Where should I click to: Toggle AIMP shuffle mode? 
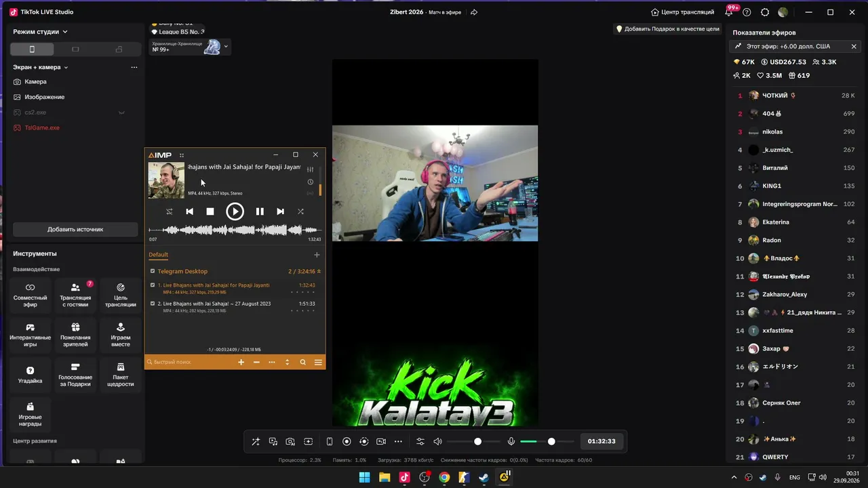300,211
